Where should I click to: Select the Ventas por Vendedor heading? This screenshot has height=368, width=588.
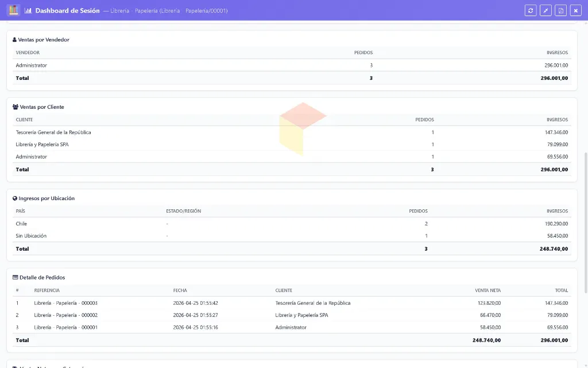click(x=44, y=40)
